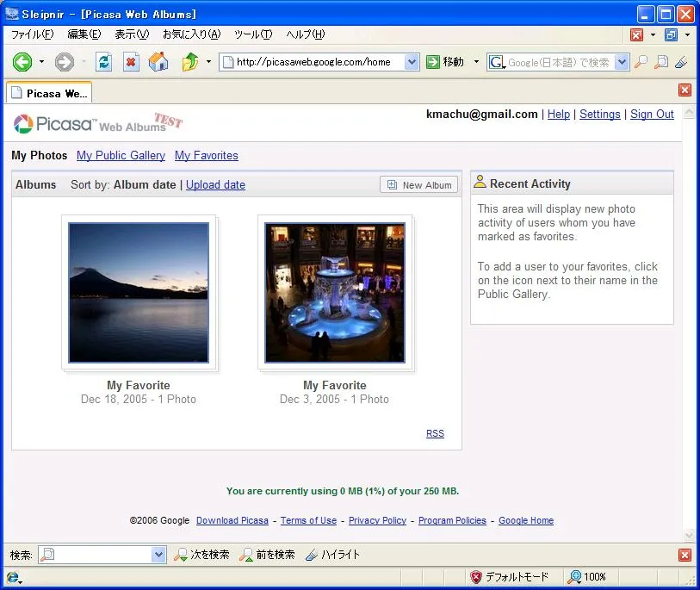This screenshot has height=590, width=700.
Task: Click the highlighter pen icon in toolbar
Action: tap(681, 62)
